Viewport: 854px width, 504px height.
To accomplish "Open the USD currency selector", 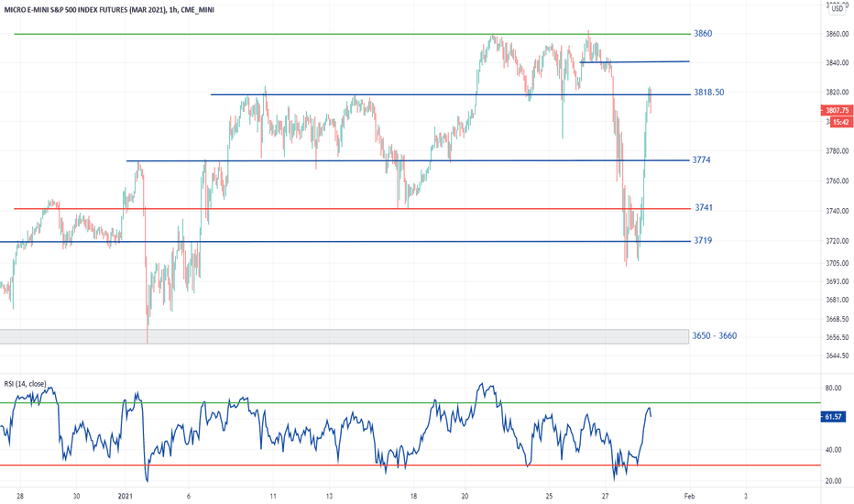I will pyautogui.click(x=838, y=9).
